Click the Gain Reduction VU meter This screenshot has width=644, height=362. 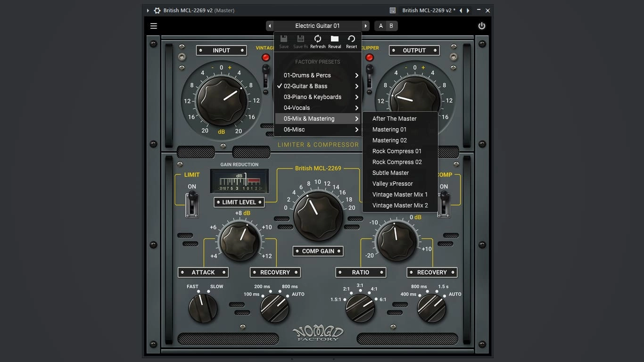[x=239, y=181]
